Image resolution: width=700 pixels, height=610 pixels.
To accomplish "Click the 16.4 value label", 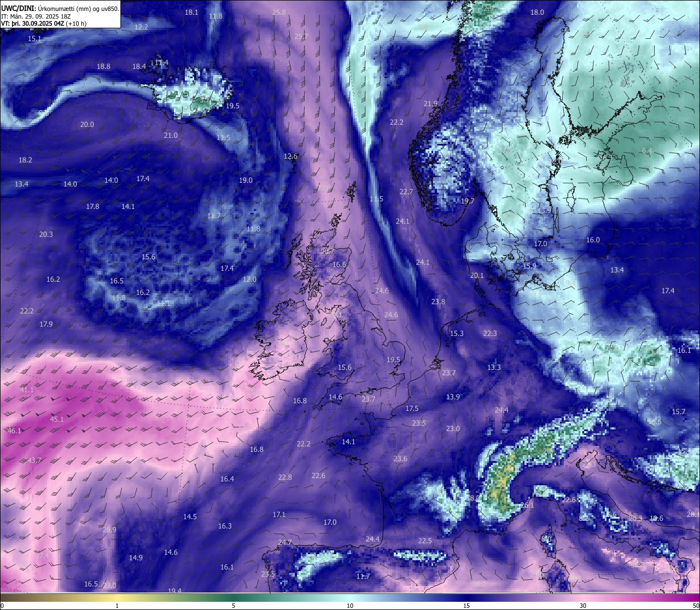I will [227, 479].
